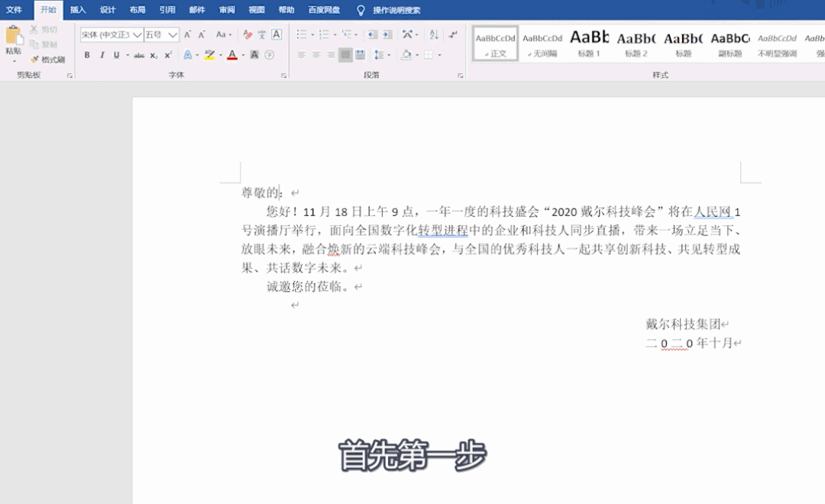Open the font size dropdown 五号

tap(161, 34)
